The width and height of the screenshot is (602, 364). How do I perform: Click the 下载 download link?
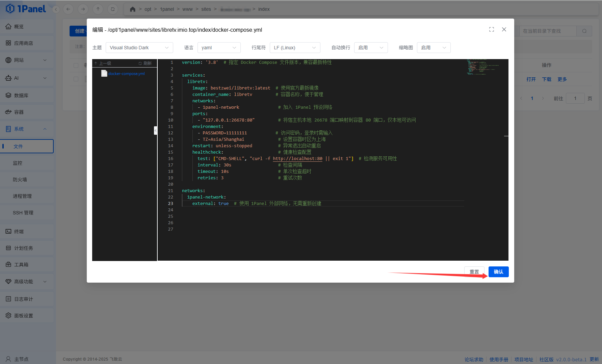[x=547, y=79]
